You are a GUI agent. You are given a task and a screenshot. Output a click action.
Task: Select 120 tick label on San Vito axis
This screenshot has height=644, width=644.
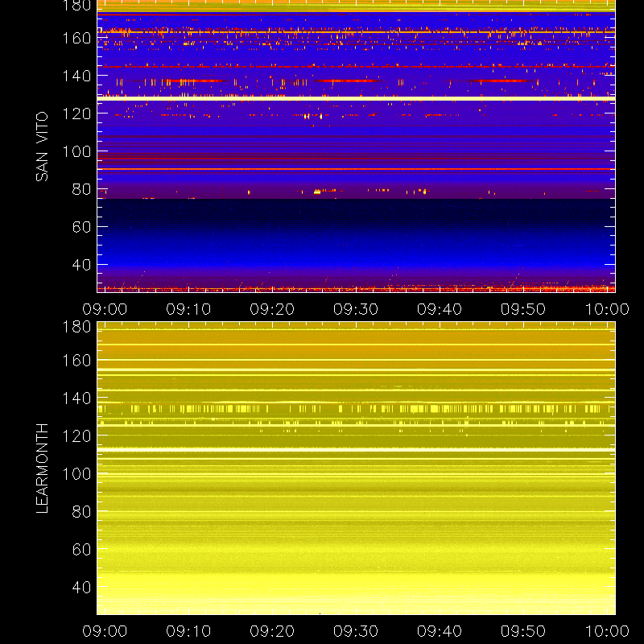(x=76, y=114)
